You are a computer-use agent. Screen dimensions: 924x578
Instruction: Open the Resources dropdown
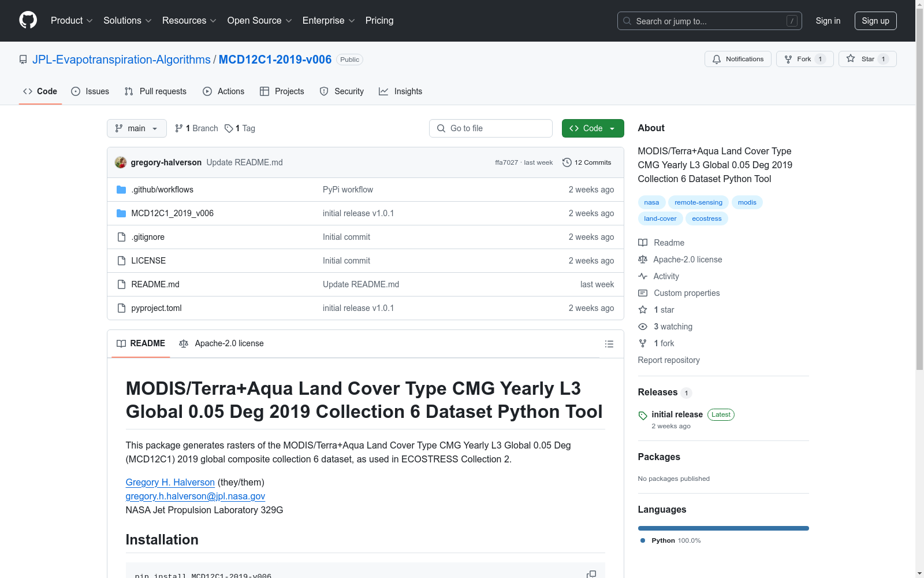[189, 20]
